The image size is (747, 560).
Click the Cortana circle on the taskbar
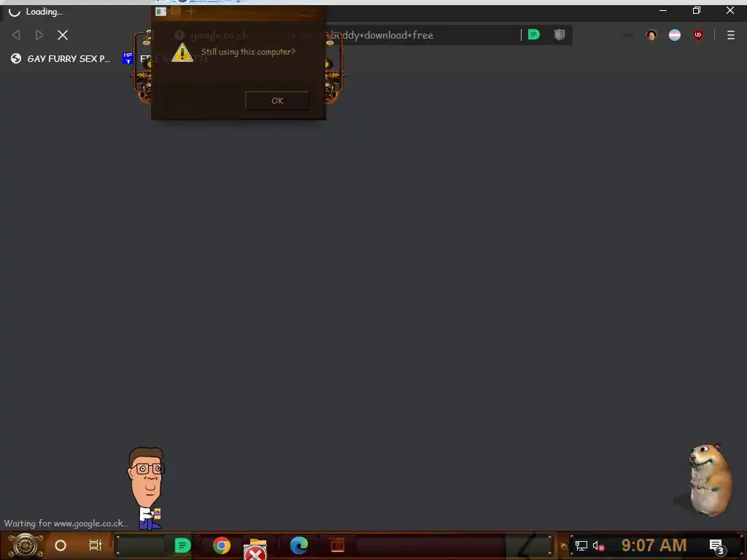click(61, 545)
